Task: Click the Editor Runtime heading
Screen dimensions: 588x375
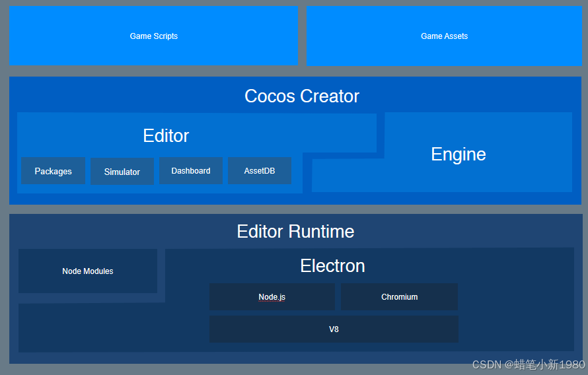Action: pos(295,232)
